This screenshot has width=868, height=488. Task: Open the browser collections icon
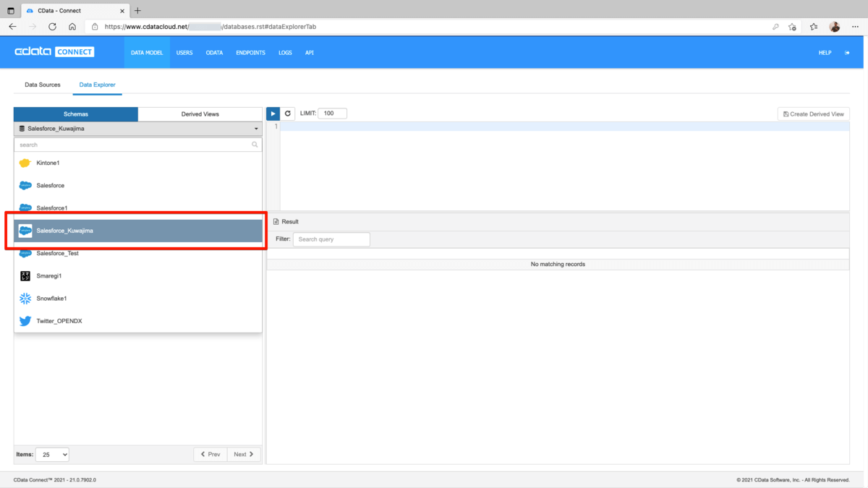[x=814, y=27]
